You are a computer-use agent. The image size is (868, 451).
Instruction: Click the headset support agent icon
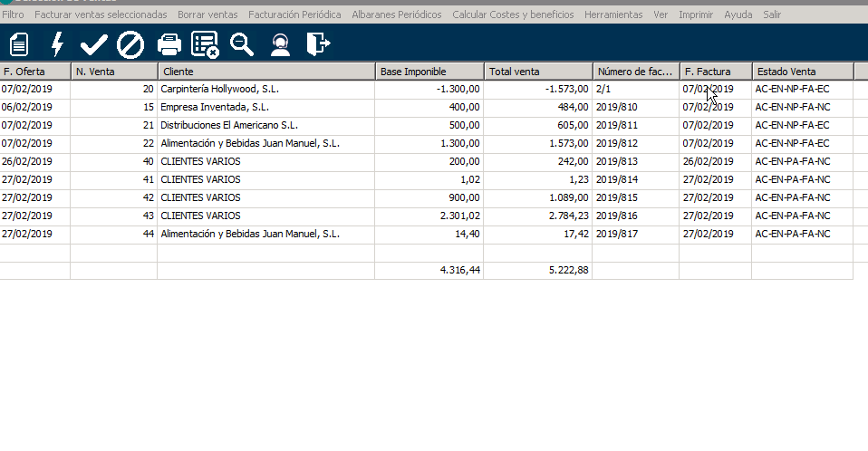click(281, 43)
